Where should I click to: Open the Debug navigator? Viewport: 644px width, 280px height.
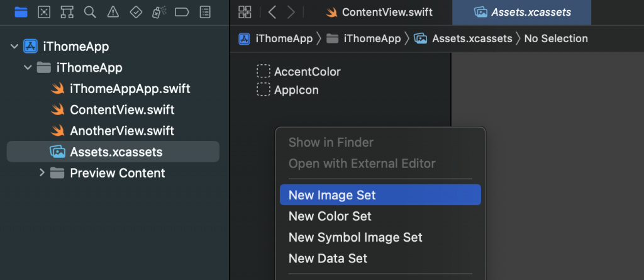pos(159,11)
